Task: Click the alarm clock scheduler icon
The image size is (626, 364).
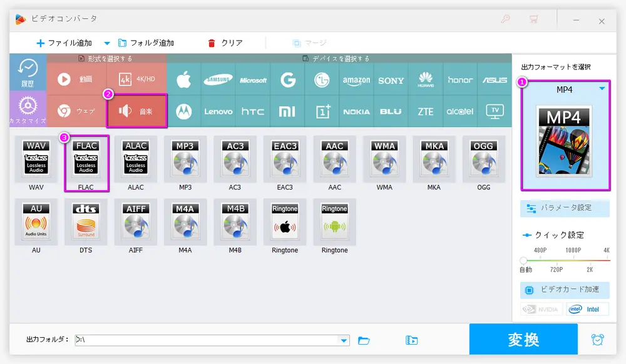Action: [x=598, y=340]
